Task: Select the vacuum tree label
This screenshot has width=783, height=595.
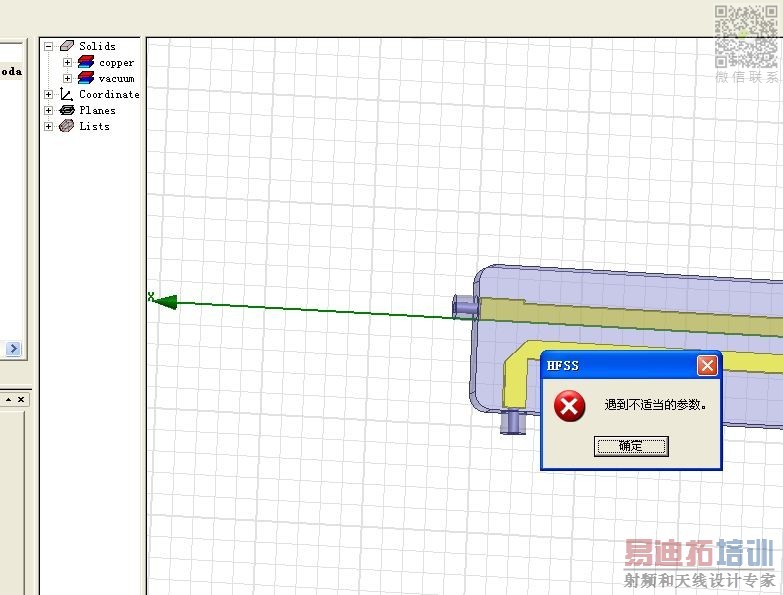Action: click(x=116, y=79)
